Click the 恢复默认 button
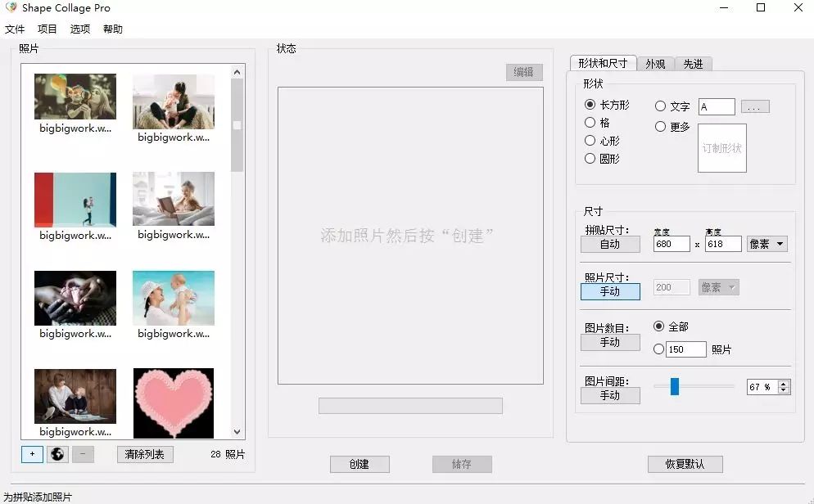This screenshot has height=504, width=814. (x=685, y=464)
